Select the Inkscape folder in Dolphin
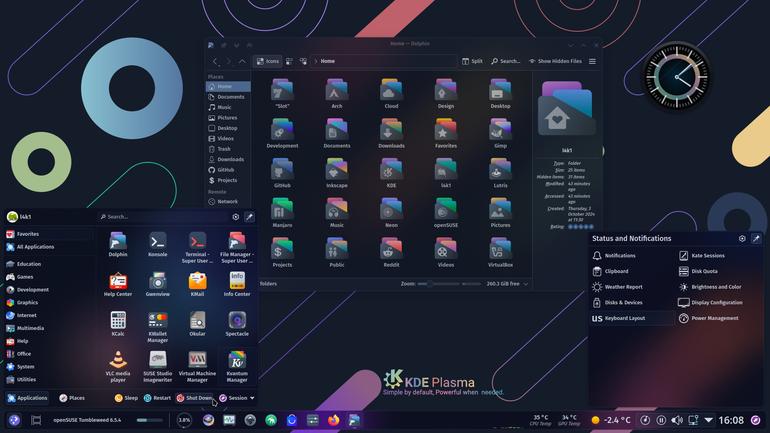The width and height of the screenshot is (770, 433). tap(336, 173)
